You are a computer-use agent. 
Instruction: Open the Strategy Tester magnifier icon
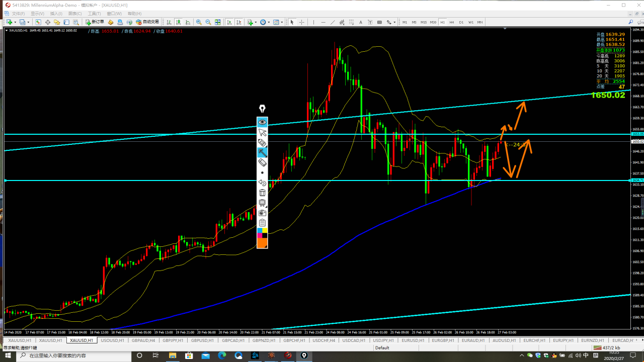coord(76,22)
